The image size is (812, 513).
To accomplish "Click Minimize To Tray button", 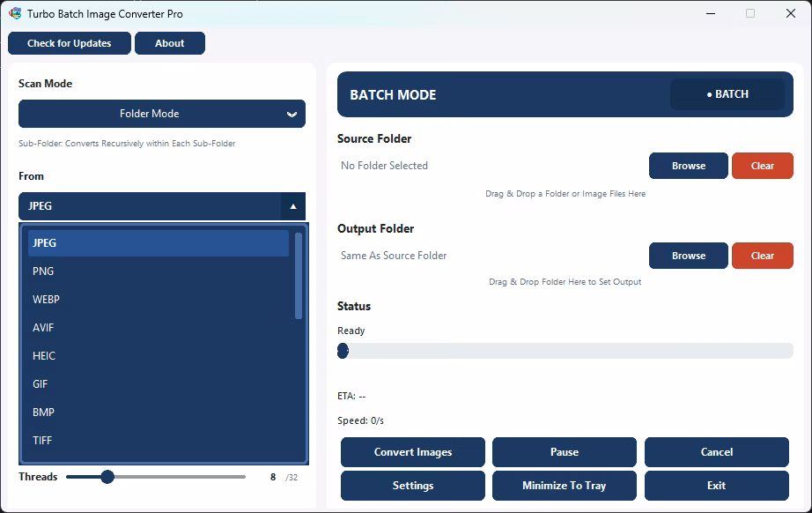I will coord(565,486).
